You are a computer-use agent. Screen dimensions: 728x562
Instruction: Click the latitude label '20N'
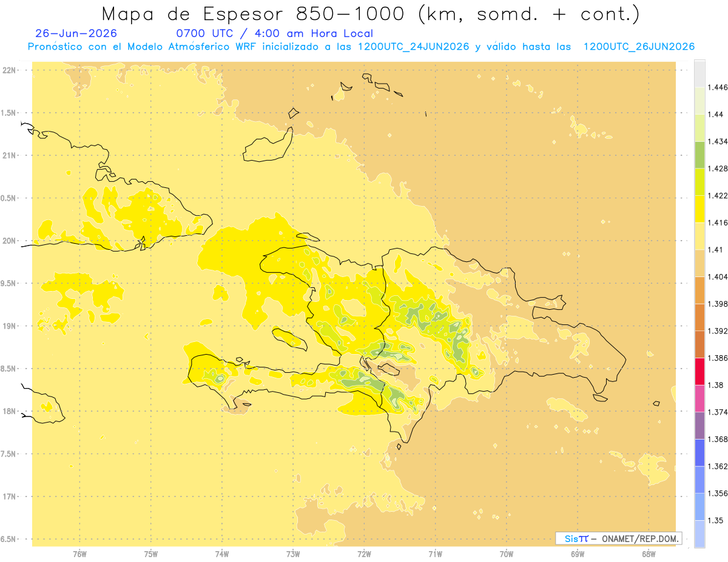tap(9, 241)
